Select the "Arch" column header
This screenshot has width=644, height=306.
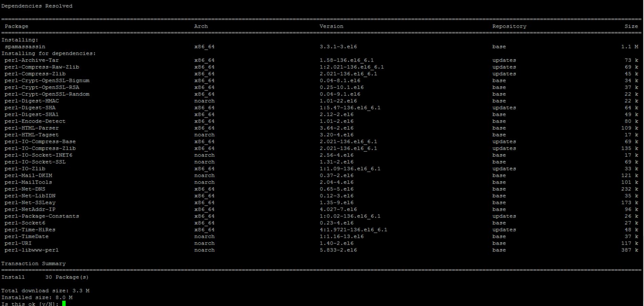(201, 26)
